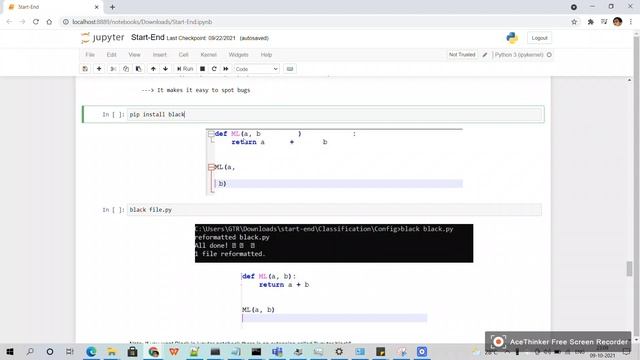Cut selected cells with scissors icon
640x360 pixels.
pos(113,69)
